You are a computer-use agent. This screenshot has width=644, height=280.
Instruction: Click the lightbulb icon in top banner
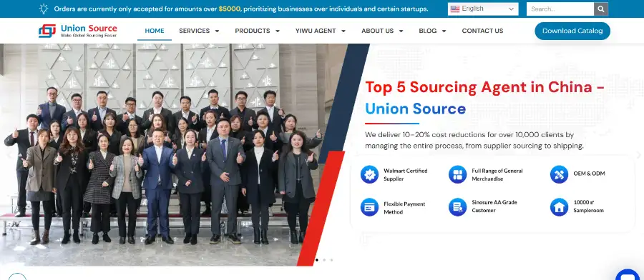(x=44, y=9)
